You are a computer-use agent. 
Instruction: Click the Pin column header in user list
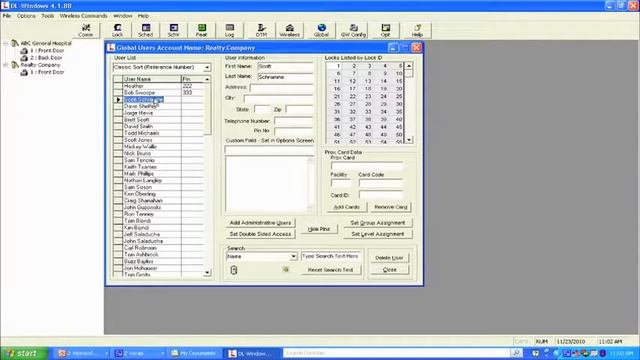[x=192, y=79]
